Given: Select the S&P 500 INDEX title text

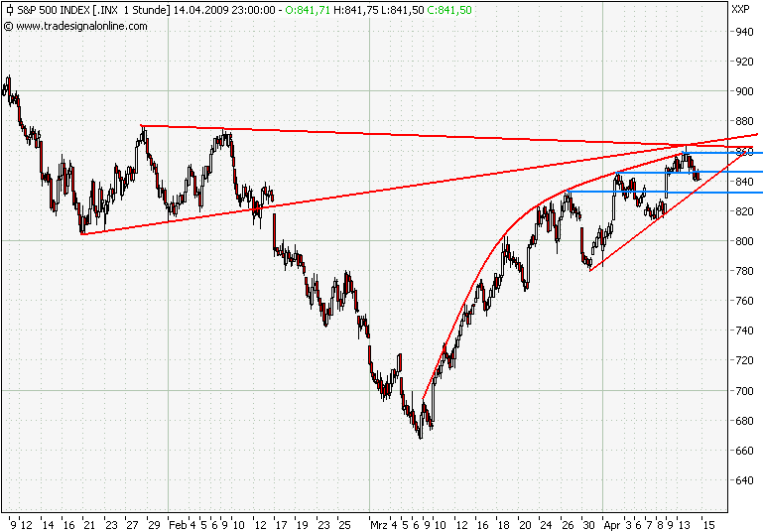Looking at the screenshot, I should 54,10.
